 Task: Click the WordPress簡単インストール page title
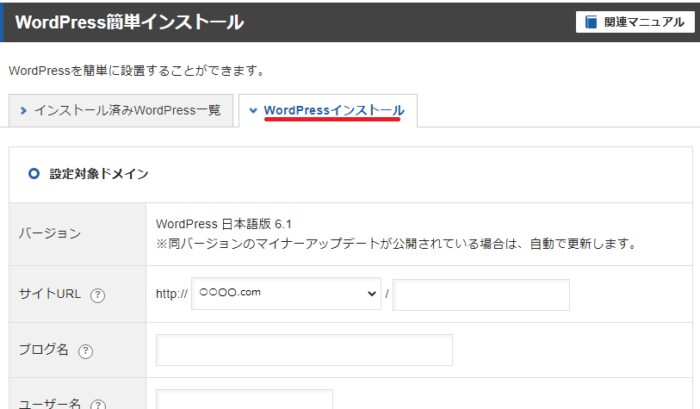tap(129, 22)
